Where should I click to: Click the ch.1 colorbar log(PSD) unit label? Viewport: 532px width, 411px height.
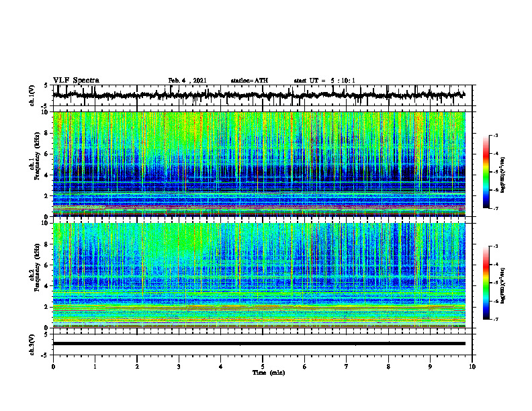(x=503, y=175)
